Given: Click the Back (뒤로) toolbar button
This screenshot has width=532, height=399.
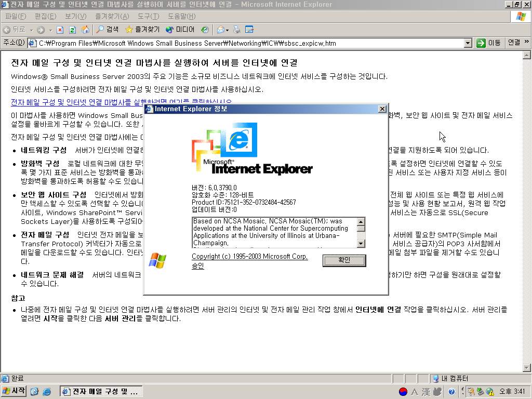Looking at the screenshot, I should coord(14,30).
